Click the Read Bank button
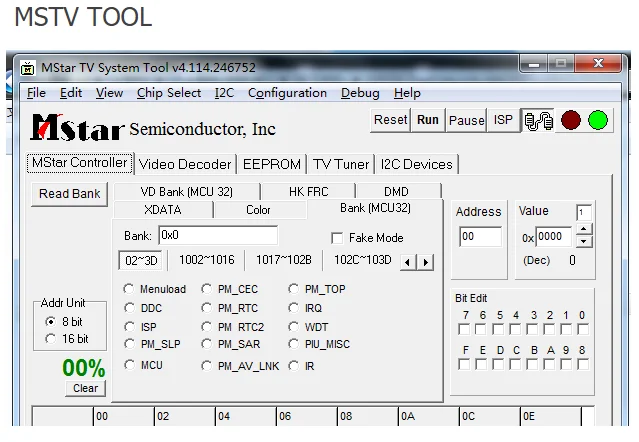This screenshot has width=639, height=442. (x=70, y=194)
